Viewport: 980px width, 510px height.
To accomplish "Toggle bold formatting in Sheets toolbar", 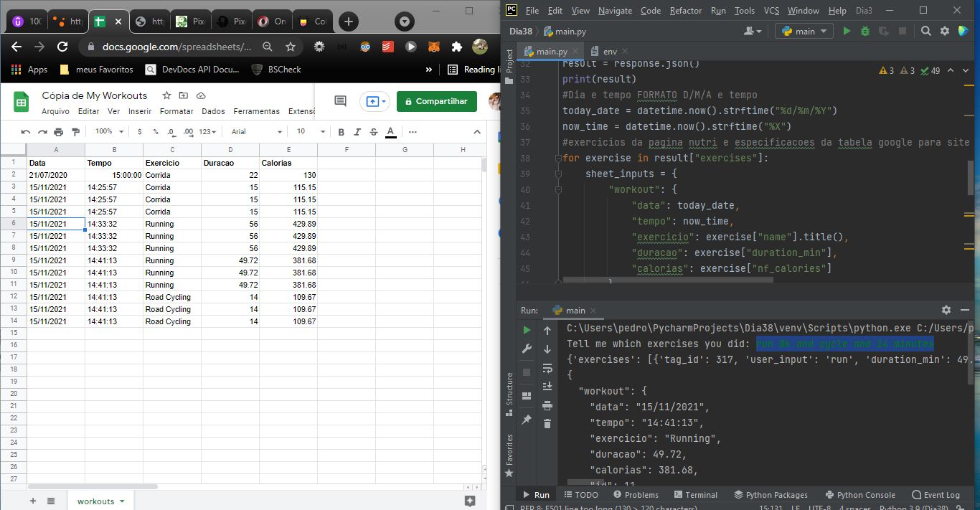I will click(x=341, y=132).
